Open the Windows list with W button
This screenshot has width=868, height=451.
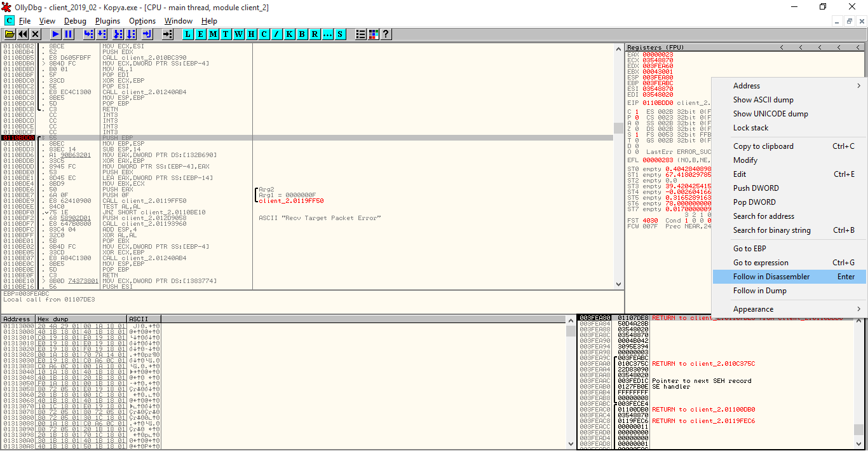coord(239,34)
